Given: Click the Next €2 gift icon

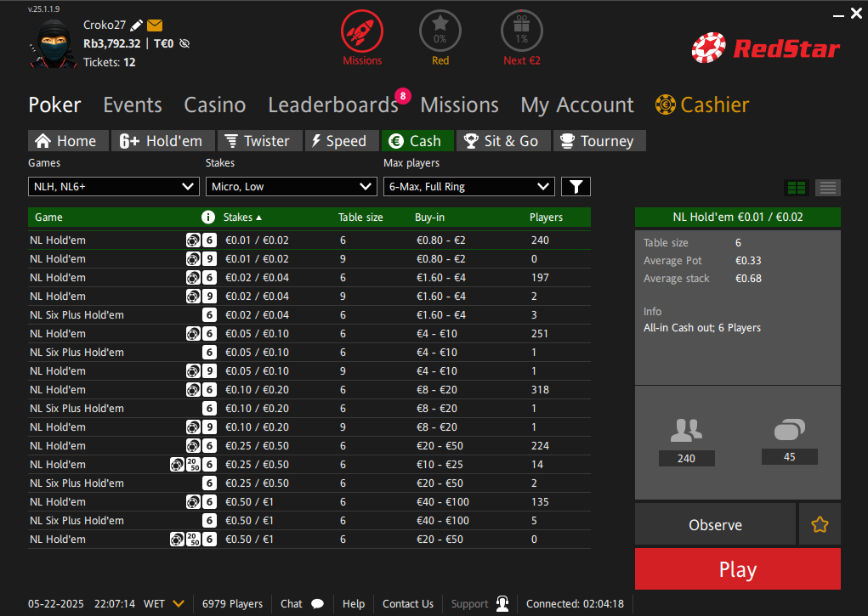Looking at the screenshot, I should [521, 31].
